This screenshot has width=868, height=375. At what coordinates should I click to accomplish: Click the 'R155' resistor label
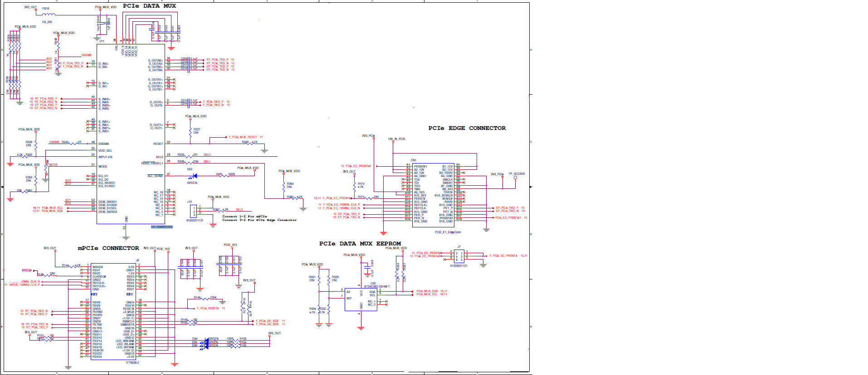243,346
